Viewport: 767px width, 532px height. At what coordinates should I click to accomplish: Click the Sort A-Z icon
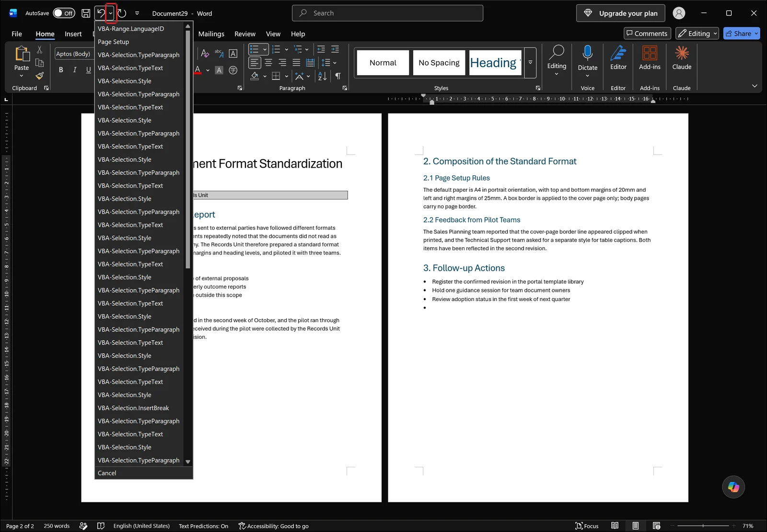322,76
